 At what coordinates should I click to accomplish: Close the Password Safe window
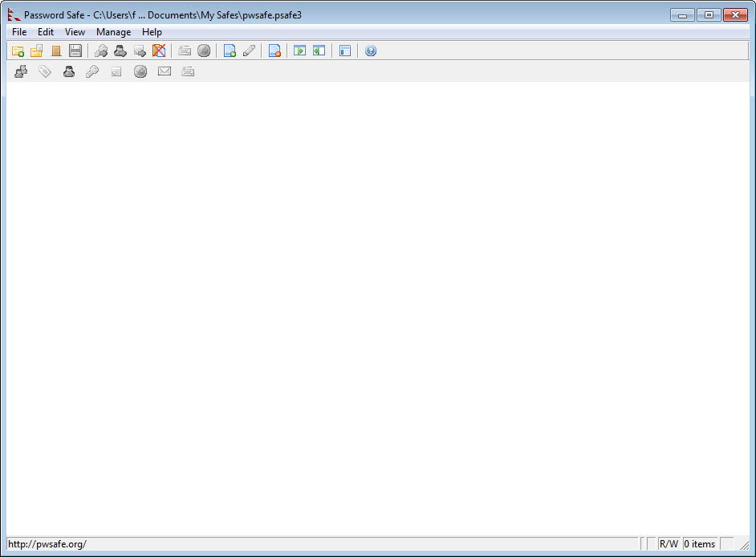(x=735, y=15)
